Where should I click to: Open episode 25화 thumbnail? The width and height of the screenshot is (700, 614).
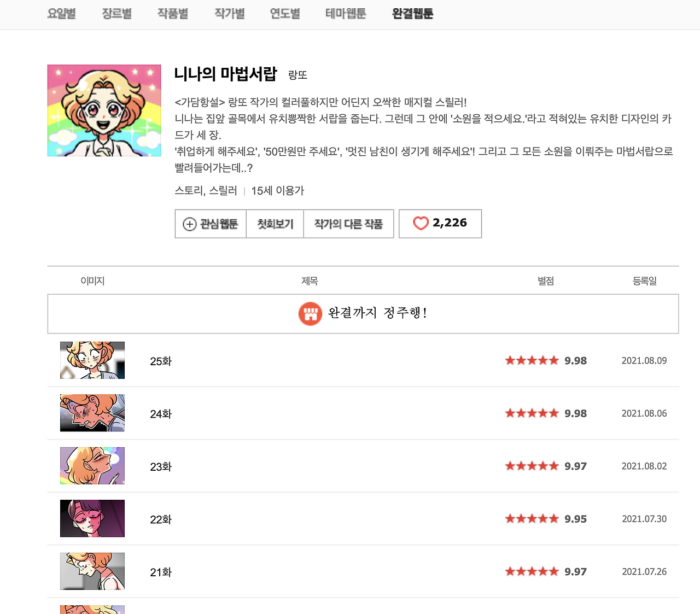[x=92, y=360]
